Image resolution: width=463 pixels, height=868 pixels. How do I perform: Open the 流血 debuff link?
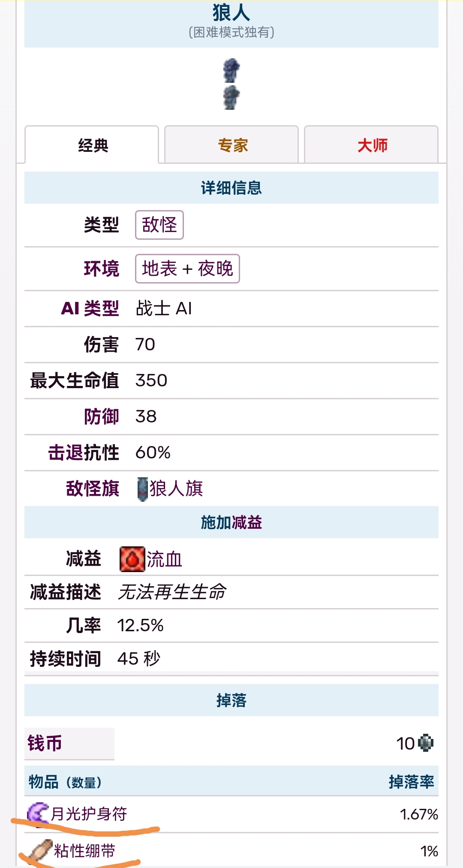tap(165, 560)
